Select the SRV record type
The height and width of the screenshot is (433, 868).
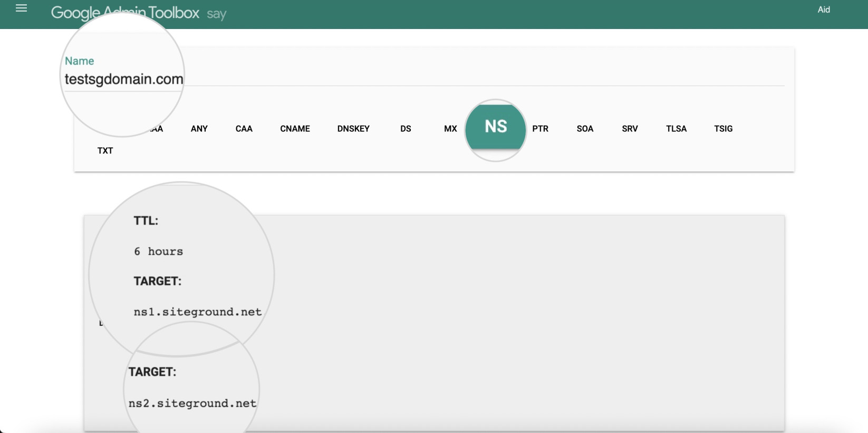click(x=630, y=129)
